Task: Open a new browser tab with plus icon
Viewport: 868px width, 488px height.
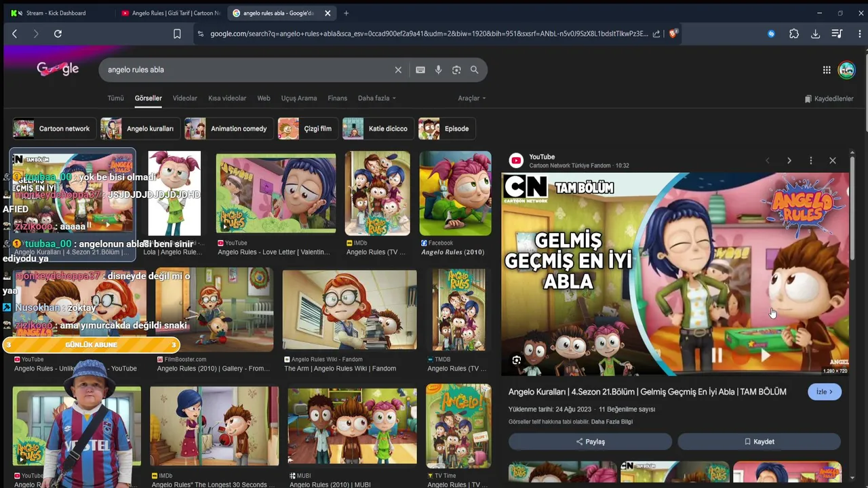Action: tap(346, 13)
